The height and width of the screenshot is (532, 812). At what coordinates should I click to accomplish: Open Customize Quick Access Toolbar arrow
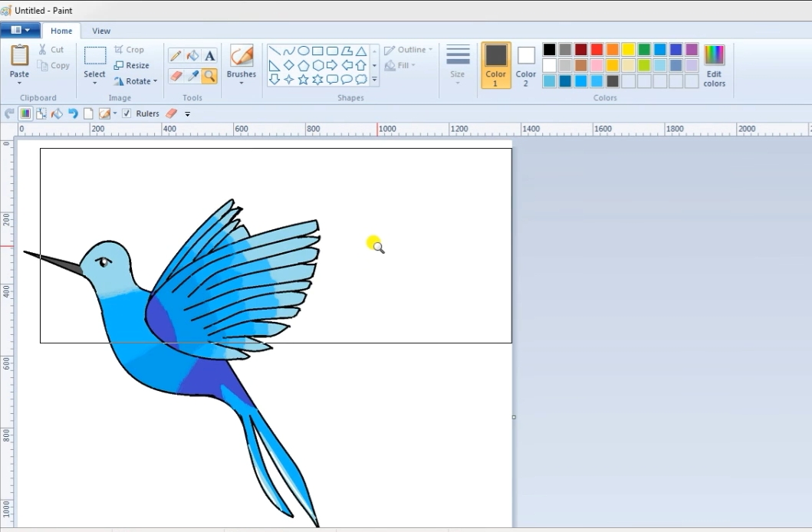(187, 114)
